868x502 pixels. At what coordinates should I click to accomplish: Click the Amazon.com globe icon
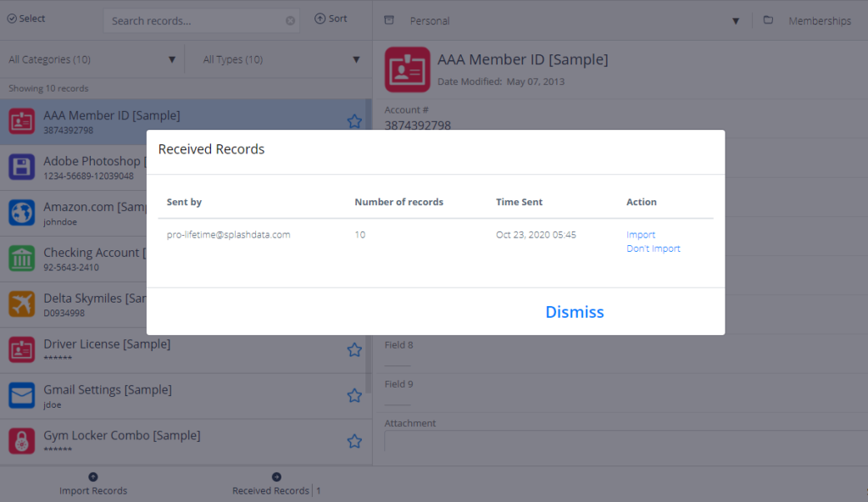tap(22, 213)
